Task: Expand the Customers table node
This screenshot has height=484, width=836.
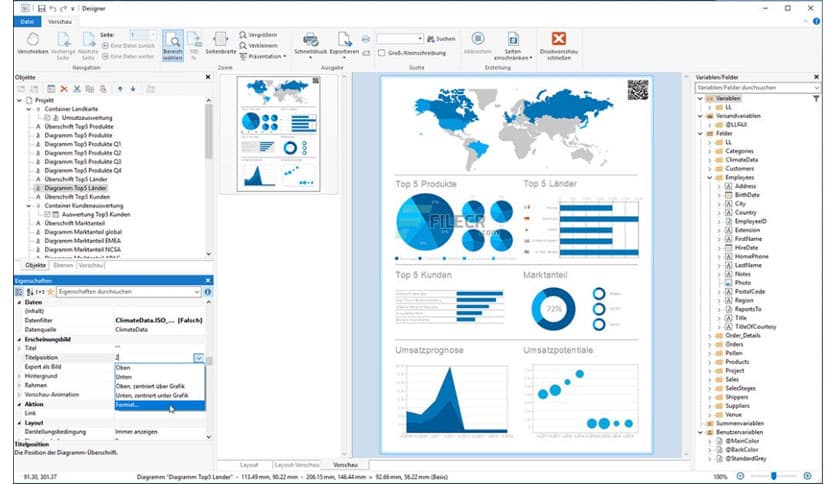Action: (x=710, y=168)
